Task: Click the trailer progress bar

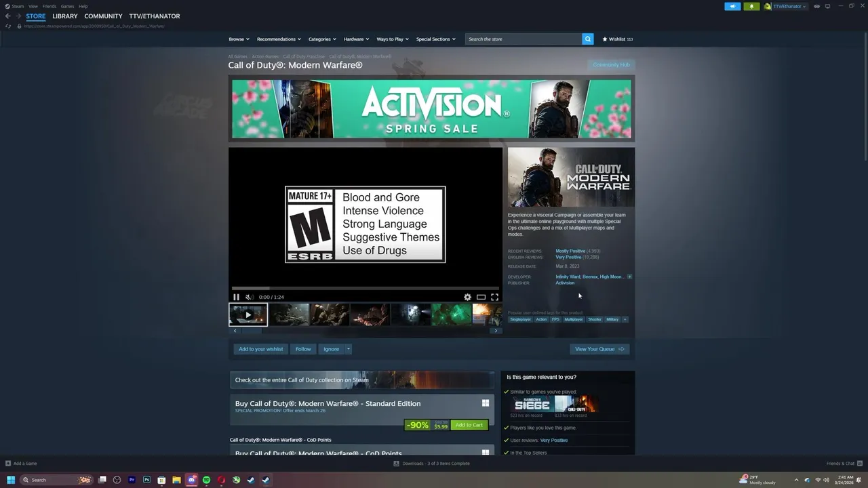Action: [366, 289]
